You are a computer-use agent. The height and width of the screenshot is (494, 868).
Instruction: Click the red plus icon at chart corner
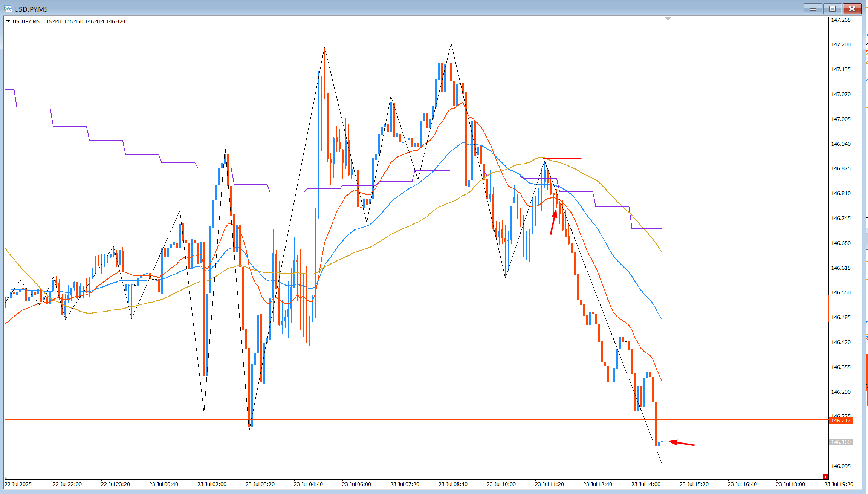pyautogui.click(x=825, y=477)
